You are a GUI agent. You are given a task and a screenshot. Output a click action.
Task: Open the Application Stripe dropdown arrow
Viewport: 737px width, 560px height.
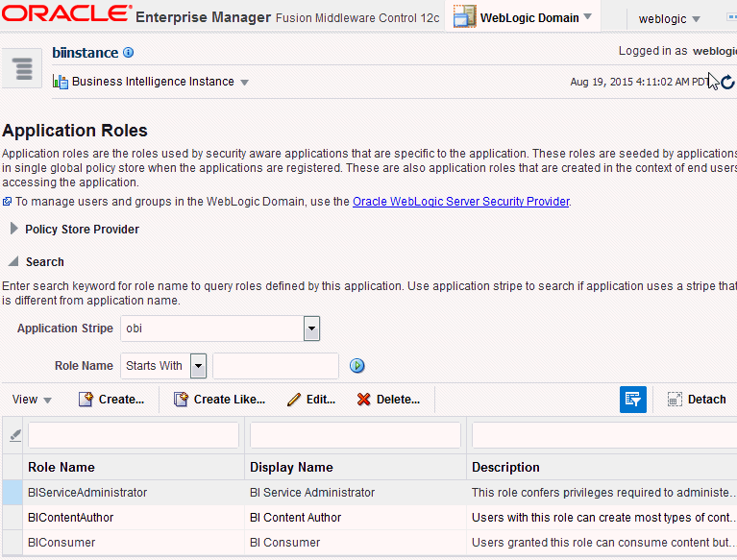pyautogui.click(x=311, y=329)
